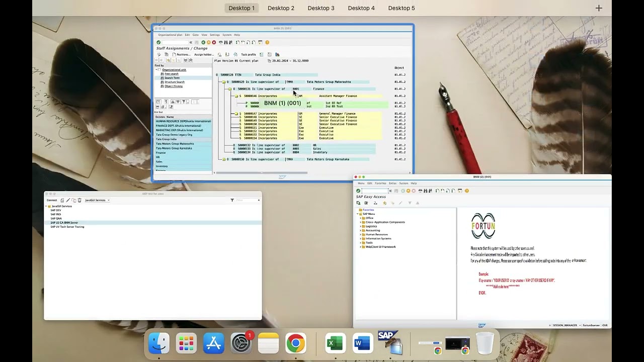Collapse Assistant Manager Finance position node
This screenshot has height=362, width=644.
point(236,96)
